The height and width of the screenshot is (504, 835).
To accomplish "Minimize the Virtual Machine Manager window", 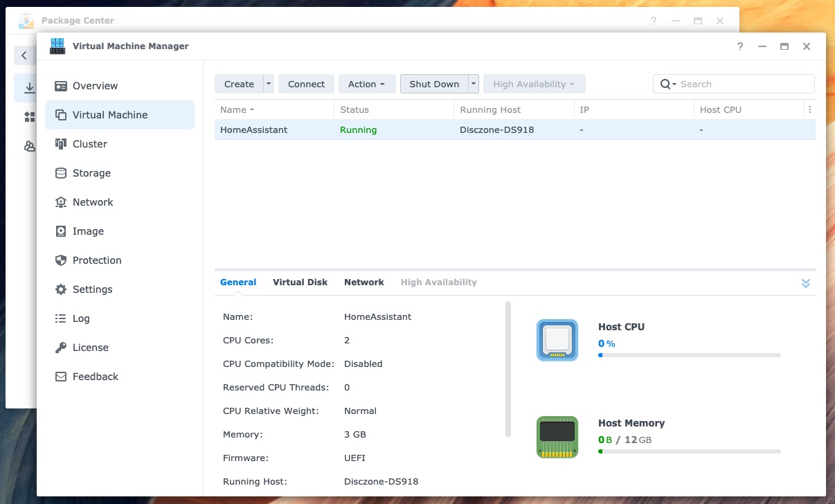I will [x=762, y=46].
